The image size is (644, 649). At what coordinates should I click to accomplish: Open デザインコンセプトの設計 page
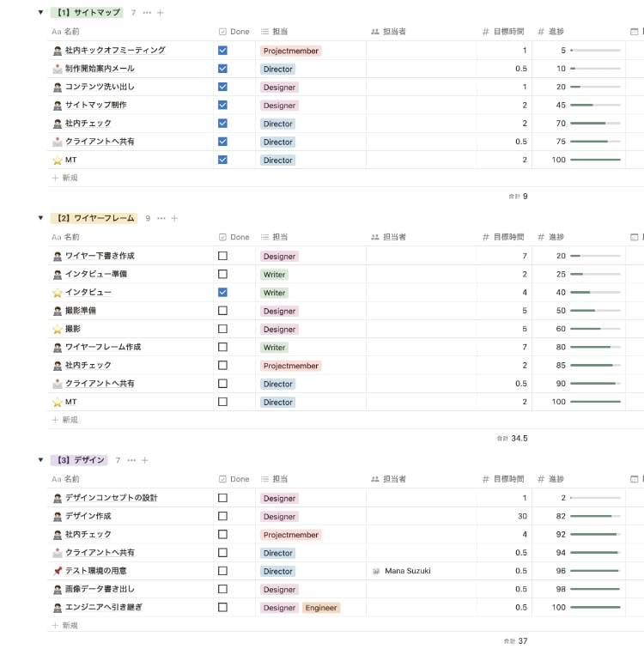112,498
